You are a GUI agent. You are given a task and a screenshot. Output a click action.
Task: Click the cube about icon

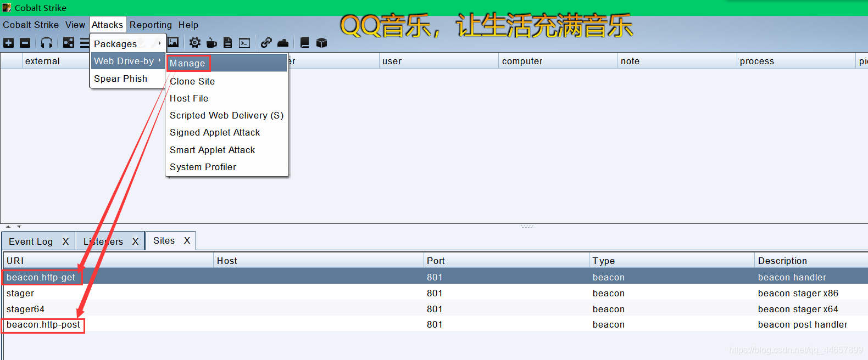[x=321, y=43]
